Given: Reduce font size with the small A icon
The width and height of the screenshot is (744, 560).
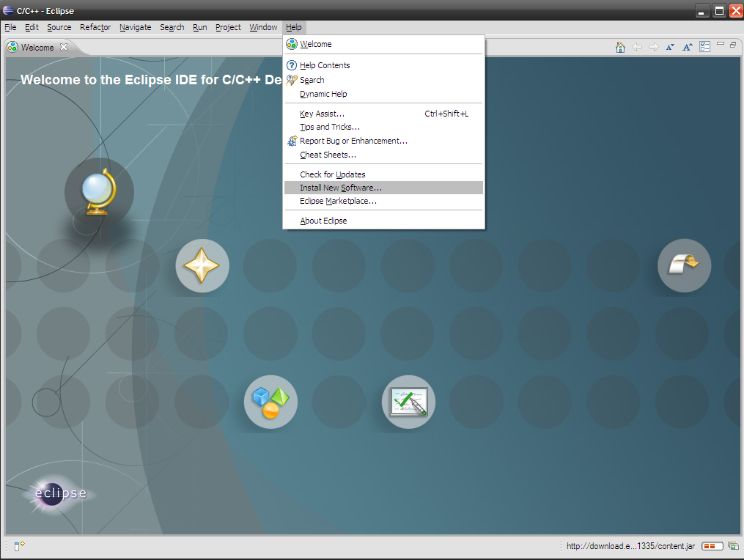Looking at the screenshot, I should [670, 46].
